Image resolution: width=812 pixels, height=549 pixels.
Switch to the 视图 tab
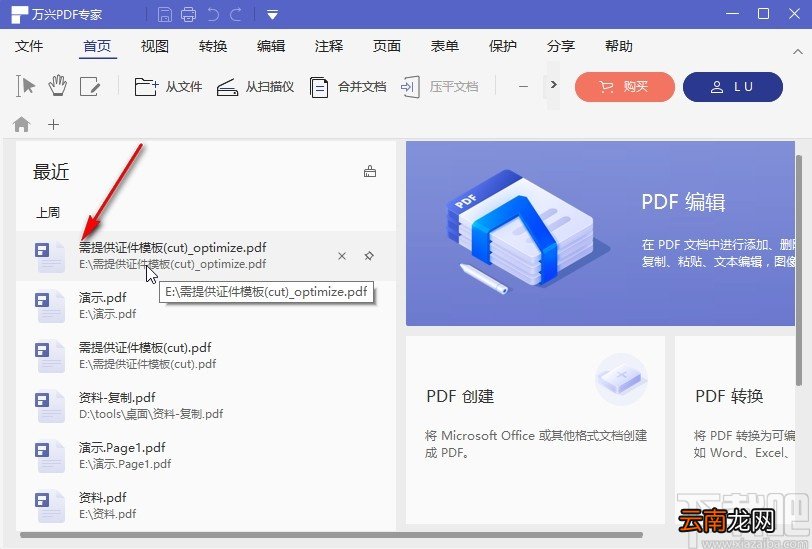coord(155,46)
